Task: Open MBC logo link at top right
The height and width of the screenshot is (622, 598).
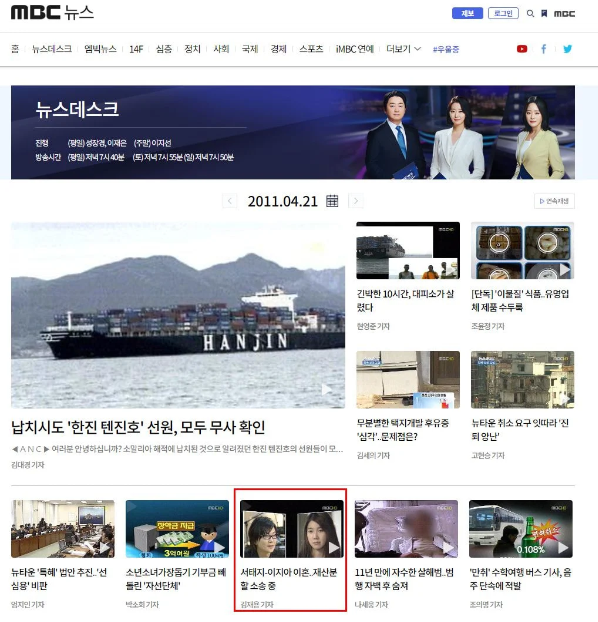Action: click(x=564, y=13)
